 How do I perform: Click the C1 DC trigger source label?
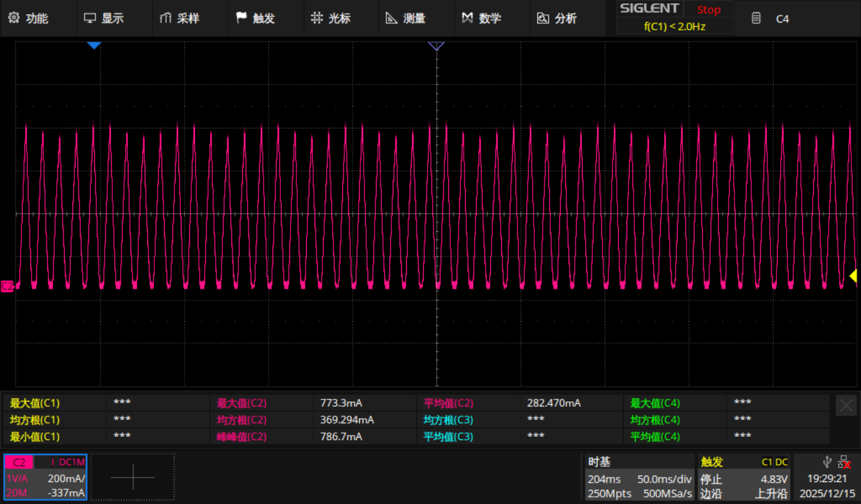pos(774,462)
